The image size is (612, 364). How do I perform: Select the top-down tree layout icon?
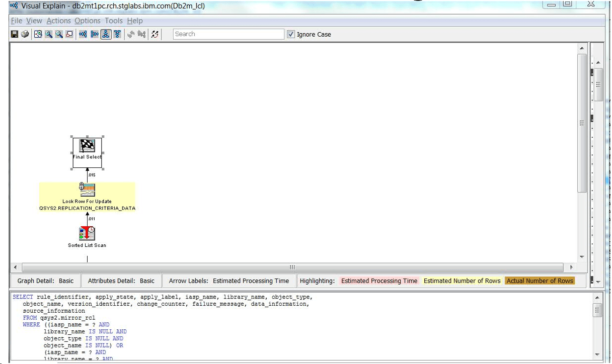click(x=106, y=34)
